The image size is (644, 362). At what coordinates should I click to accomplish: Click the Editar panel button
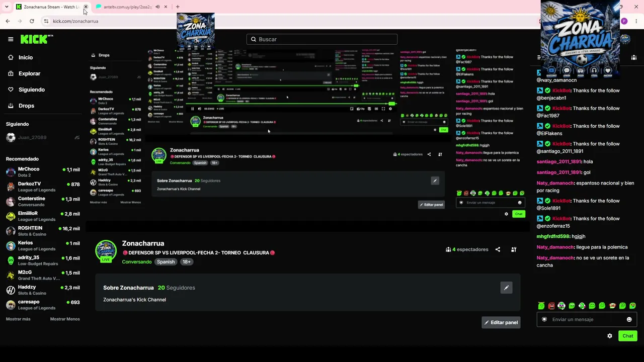(501, 322)
